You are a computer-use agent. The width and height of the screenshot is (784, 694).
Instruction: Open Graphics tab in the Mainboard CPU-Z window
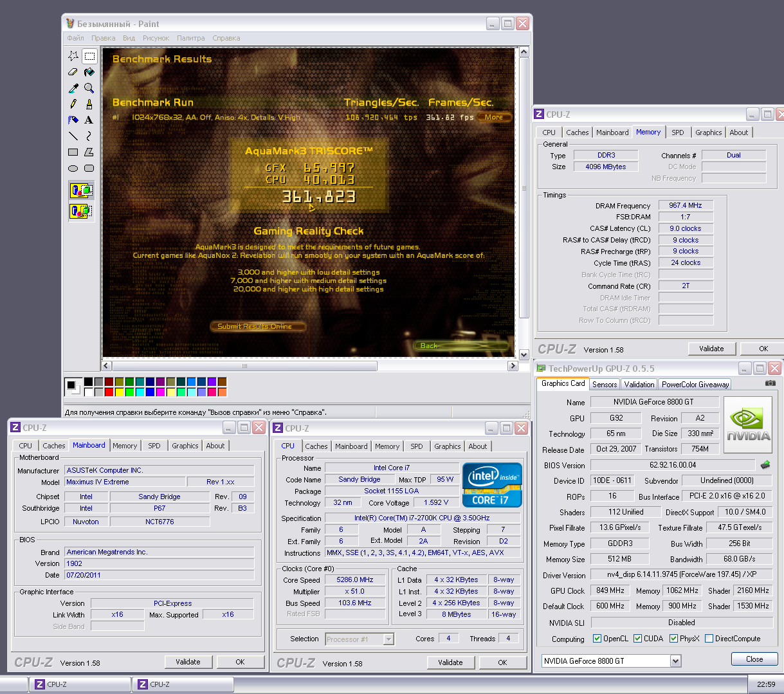tap(185, 446)
